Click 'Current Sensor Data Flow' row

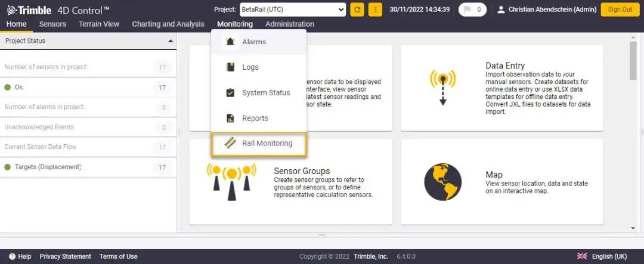pos(88,147)
